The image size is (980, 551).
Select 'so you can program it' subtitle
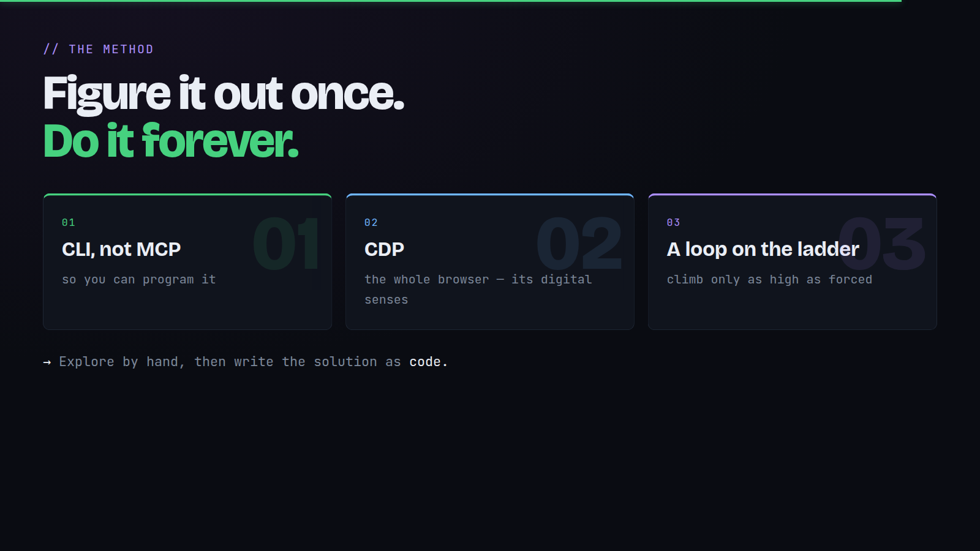[x=139, y=279]
